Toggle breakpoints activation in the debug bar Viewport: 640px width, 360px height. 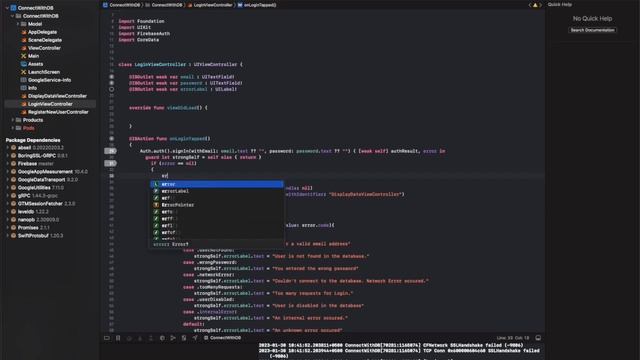click(118, 338)
